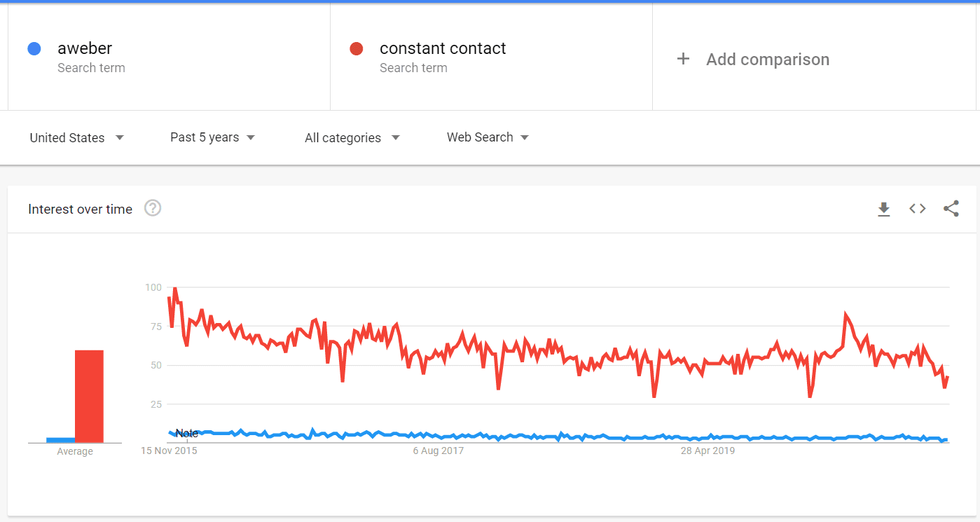Click the red constant contact dot

[x=356, y=48]
